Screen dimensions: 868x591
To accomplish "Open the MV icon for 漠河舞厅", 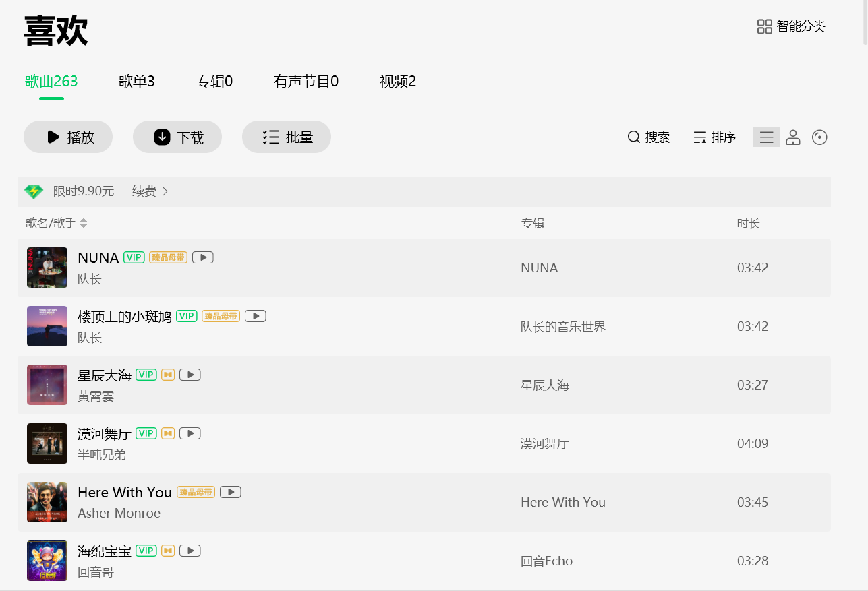I will coord(190,433).
